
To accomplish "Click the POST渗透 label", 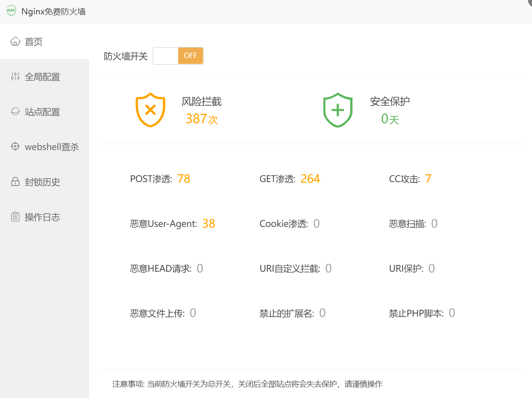I will pos(151,179).
